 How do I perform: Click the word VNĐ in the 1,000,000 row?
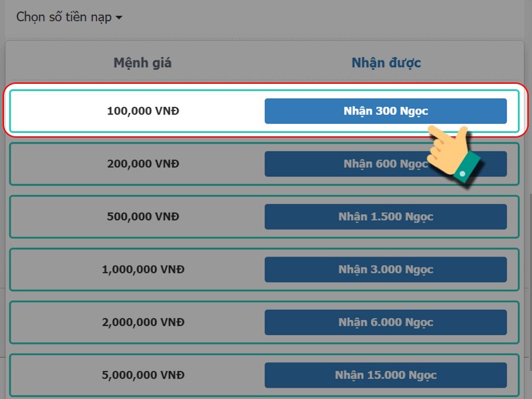[x=171, y=269]
